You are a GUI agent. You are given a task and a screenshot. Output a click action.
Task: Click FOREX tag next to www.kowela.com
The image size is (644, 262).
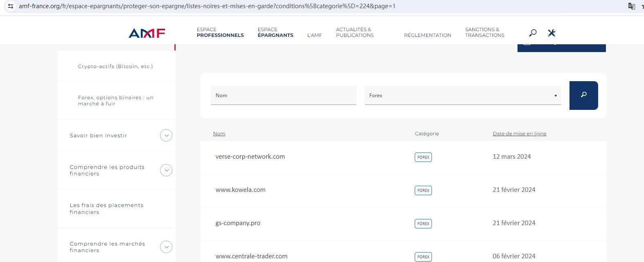point(423,190)
